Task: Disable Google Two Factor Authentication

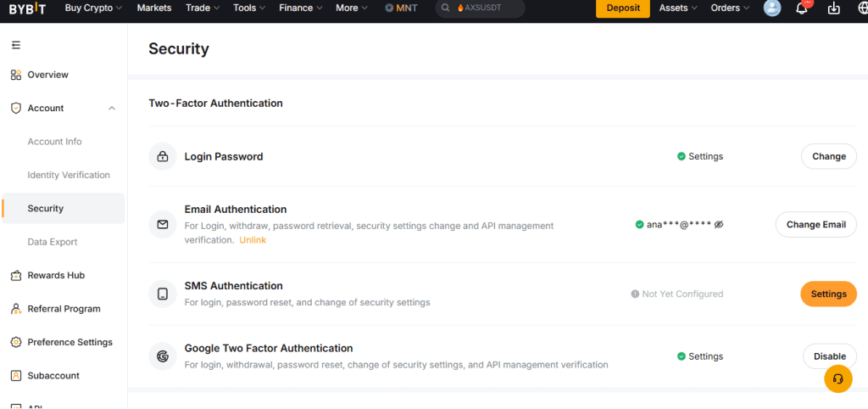Action: tap(830, 356)
